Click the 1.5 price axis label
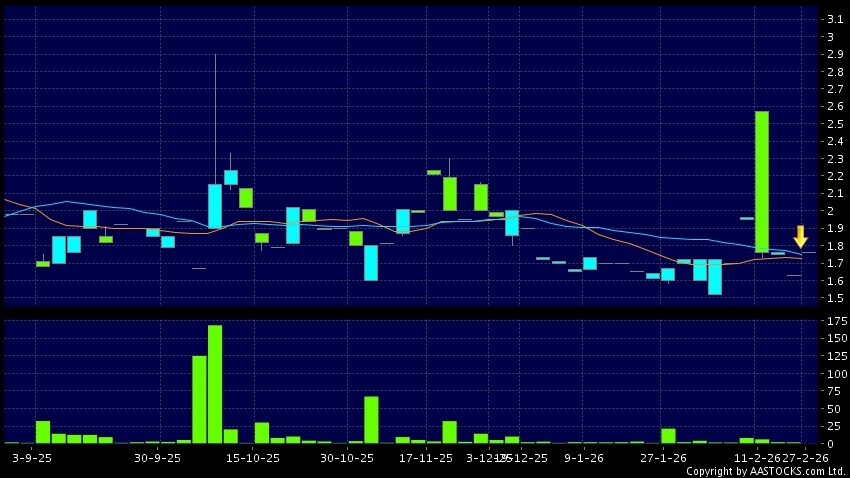The image size is (850, 478). point(833,298)
